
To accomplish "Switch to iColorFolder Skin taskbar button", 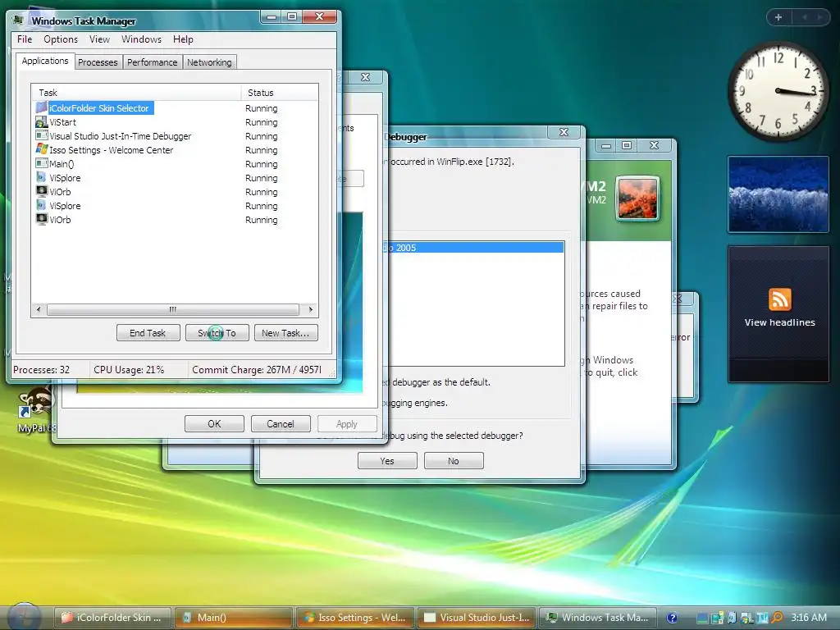I will pyautogui.click(x=114, y=618).
